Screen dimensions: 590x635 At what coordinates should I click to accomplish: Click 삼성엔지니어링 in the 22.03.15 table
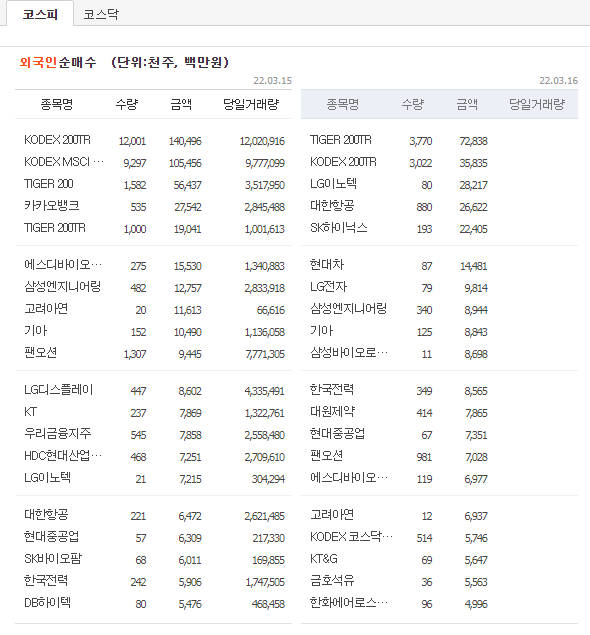(x=62, y=287)
